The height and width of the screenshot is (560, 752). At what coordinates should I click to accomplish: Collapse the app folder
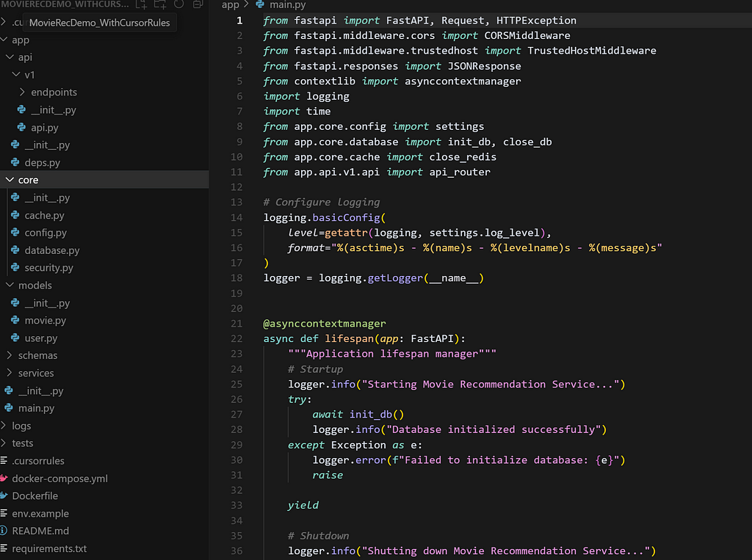4,40
